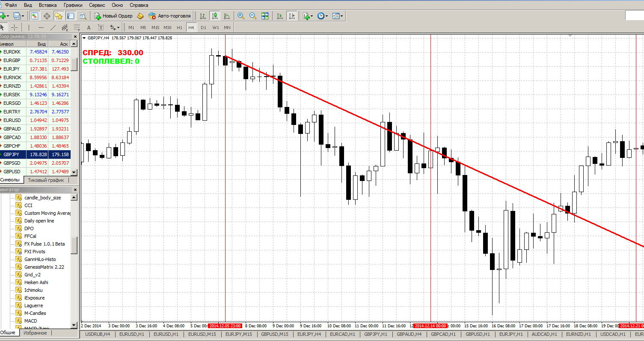644x341 pixels.
Task: Click the 2014.12.14 00:00 time marker
Action: coord(430,326)
